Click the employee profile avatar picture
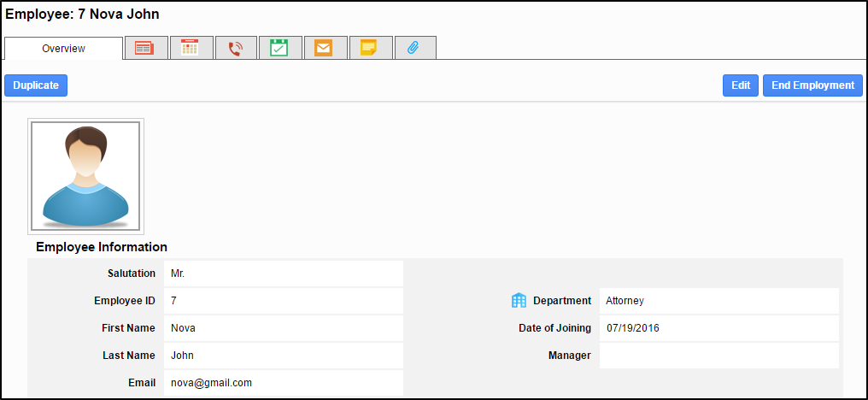The height and width of the screenshot is (400, 868). (x=85, y=176)
